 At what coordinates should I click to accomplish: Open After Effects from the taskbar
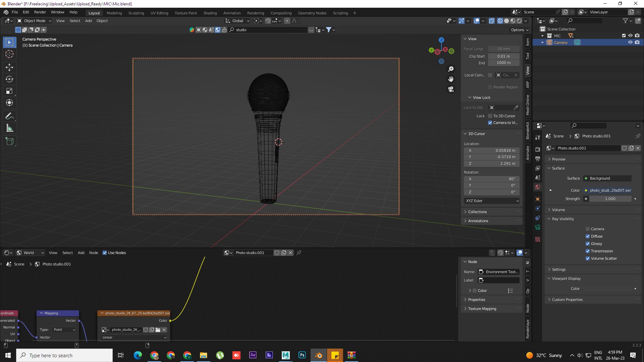(253, 355)
